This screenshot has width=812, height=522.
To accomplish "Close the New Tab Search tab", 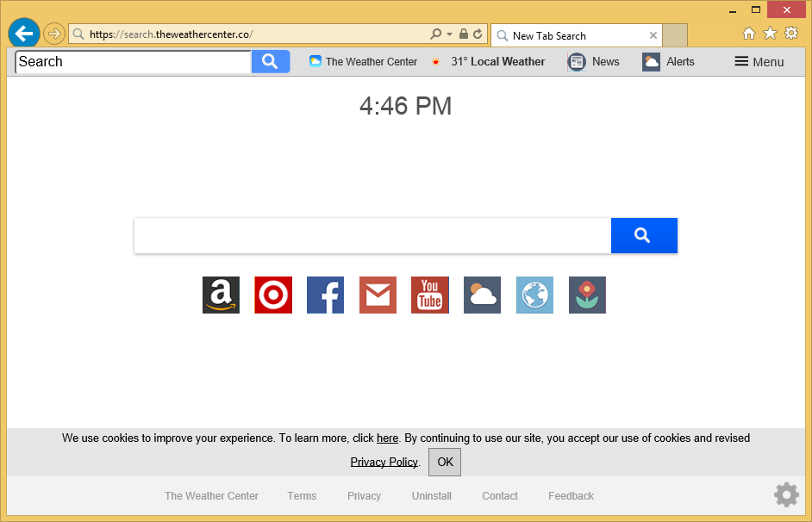I will tap(653, 35).
